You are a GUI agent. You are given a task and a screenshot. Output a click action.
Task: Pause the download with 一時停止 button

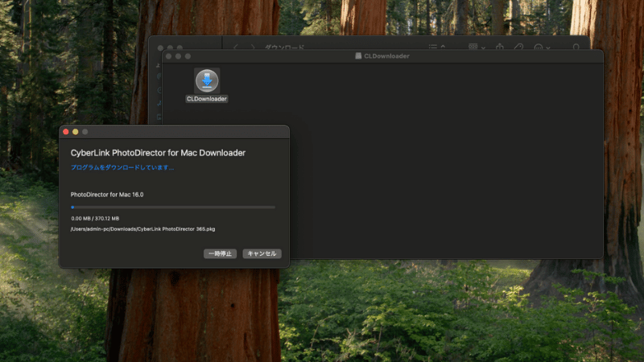220,253
